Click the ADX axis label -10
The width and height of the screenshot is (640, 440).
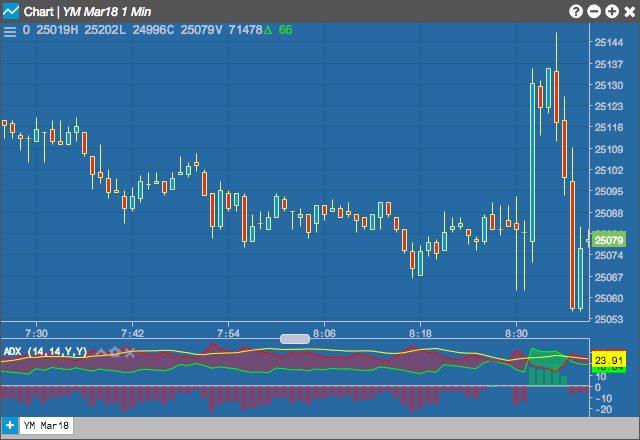[604, 398]
